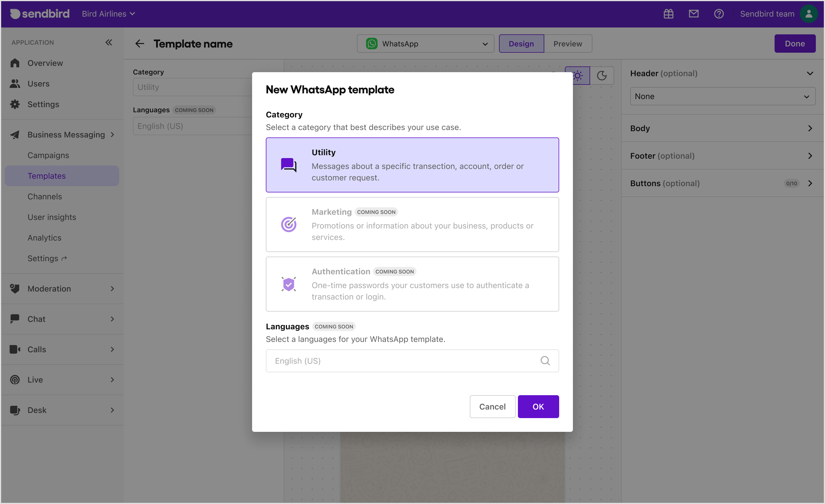Open the Templates page in the sidebar
The image size is (825, 504).
click(46, 176)
